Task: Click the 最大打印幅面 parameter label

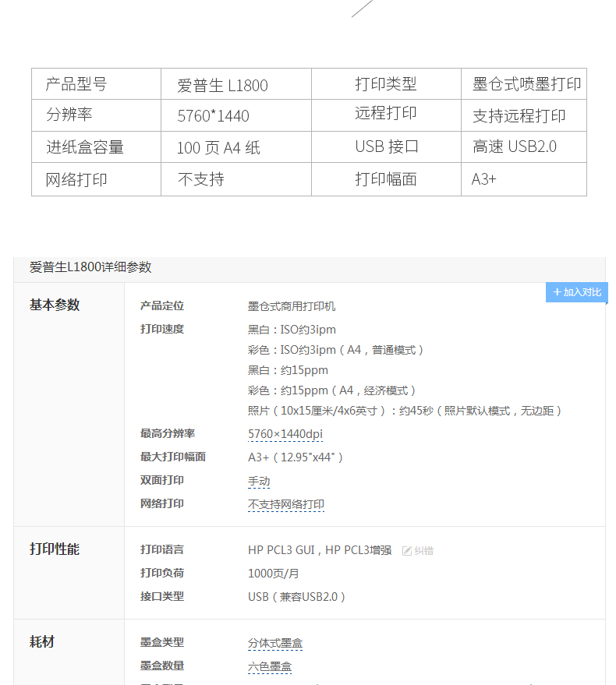Action: (x=172, y=457)
